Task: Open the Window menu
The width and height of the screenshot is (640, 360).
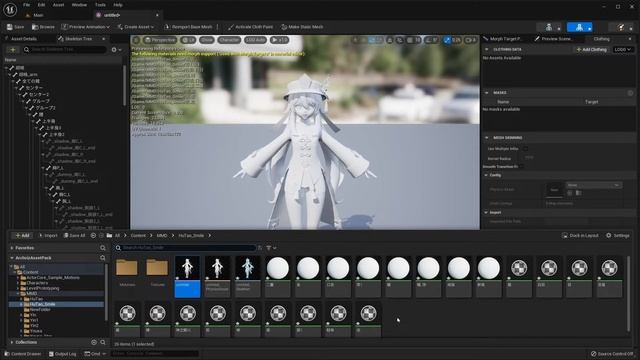Action: (x=79, y=5)
